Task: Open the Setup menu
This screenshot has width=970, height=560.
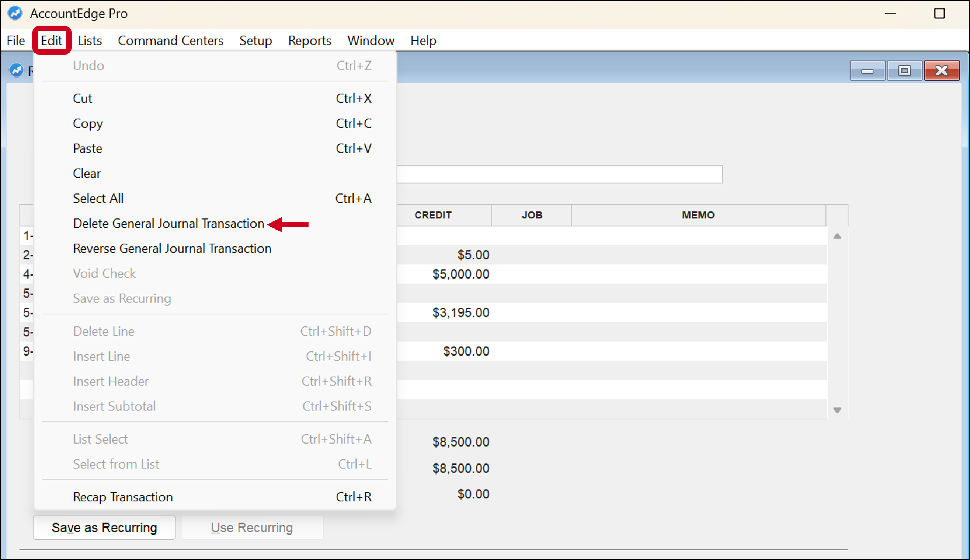Action: tap(255, 41)
